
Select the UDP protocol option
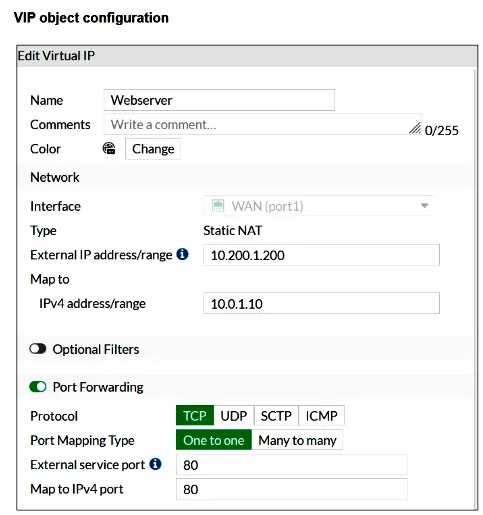[234, 415]
